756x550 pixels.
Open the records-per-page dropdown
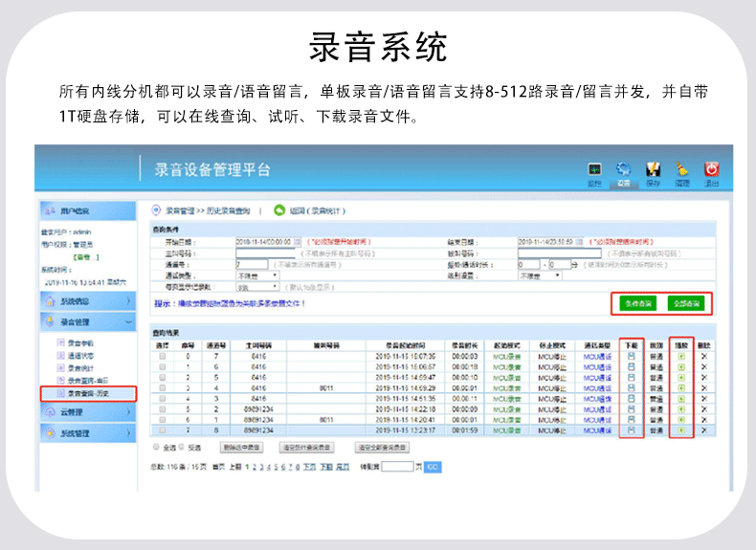257,287
